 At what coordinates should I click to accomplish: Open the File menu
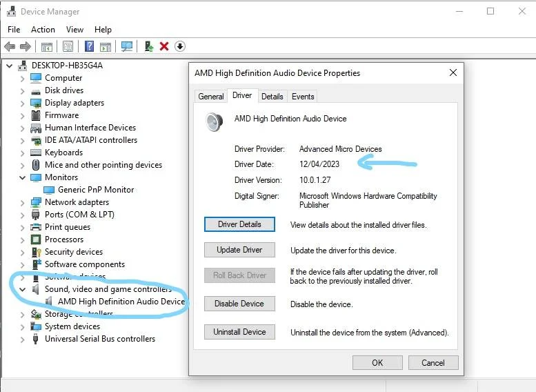coord(14,30)
